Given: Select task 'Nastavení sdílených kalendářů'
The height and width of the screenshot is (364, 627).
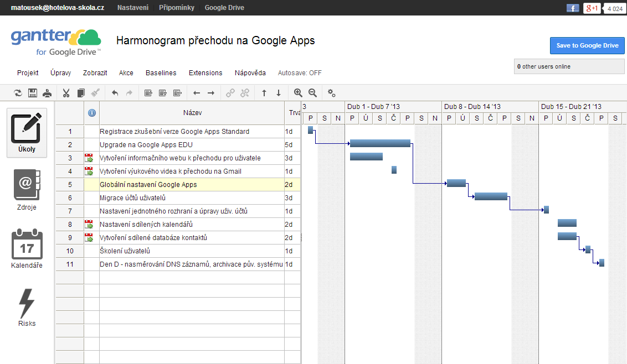Looking at the screenshot, I should [x=146, y=225].
